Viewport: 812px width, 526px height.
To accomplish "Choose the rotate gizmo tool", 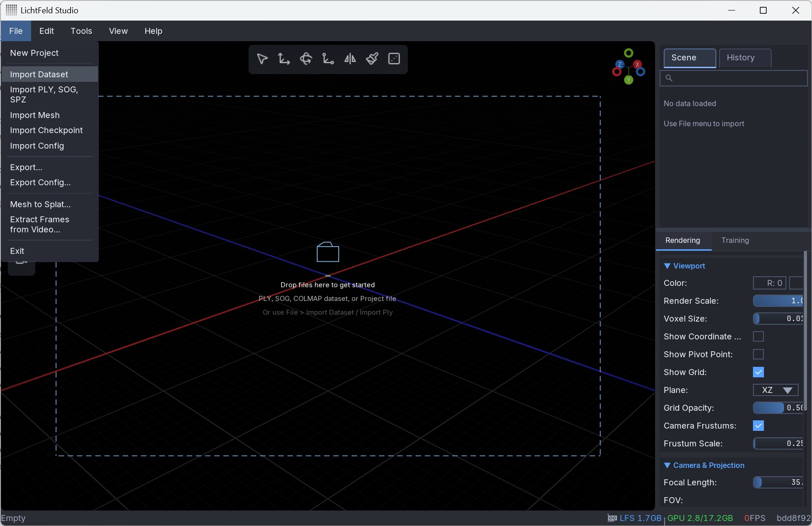I will point(306,59).
